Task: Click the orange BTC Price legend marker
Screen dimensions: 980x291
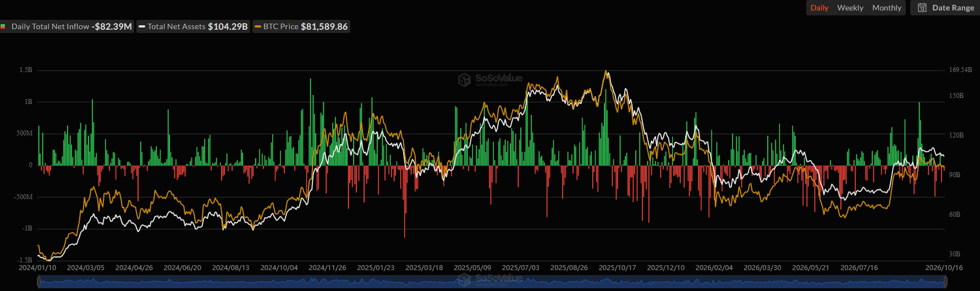Action: point(258,26)
